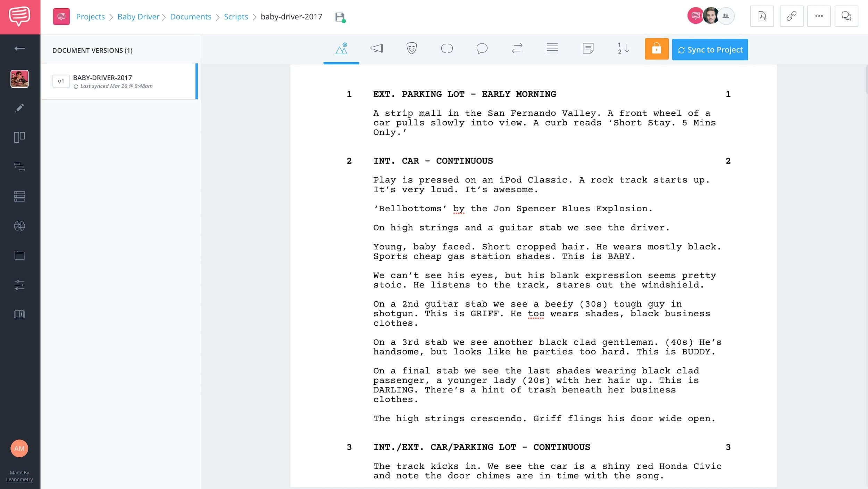
Task: Select the Documents breadcrumb item
Action: click(x=190, y=16)
